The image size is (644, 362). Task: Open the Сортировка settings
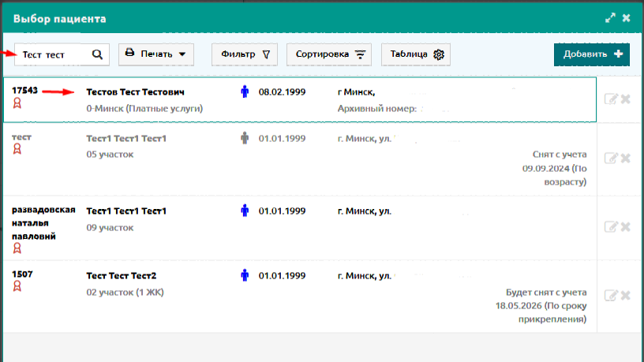329,54
